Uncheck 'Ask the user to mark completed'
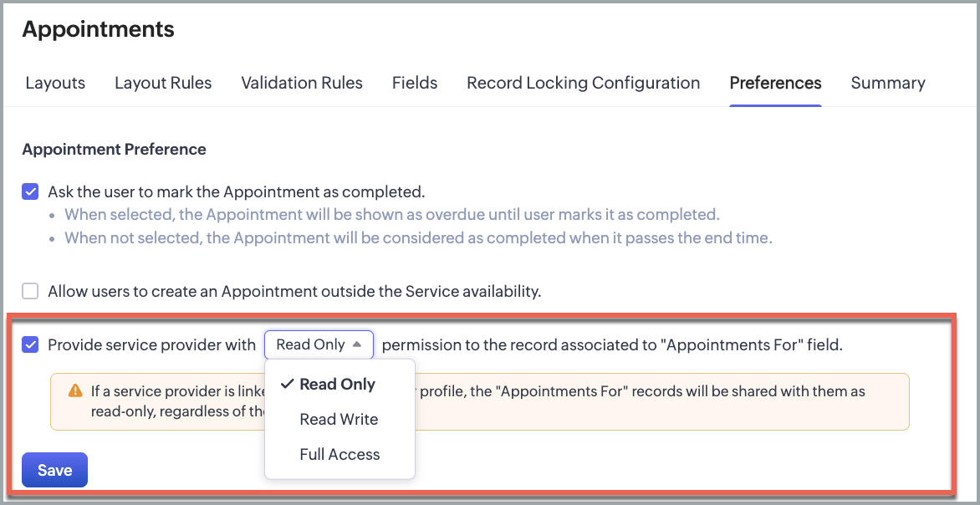This screenshot has height=505, width=980. click(30, 191)
